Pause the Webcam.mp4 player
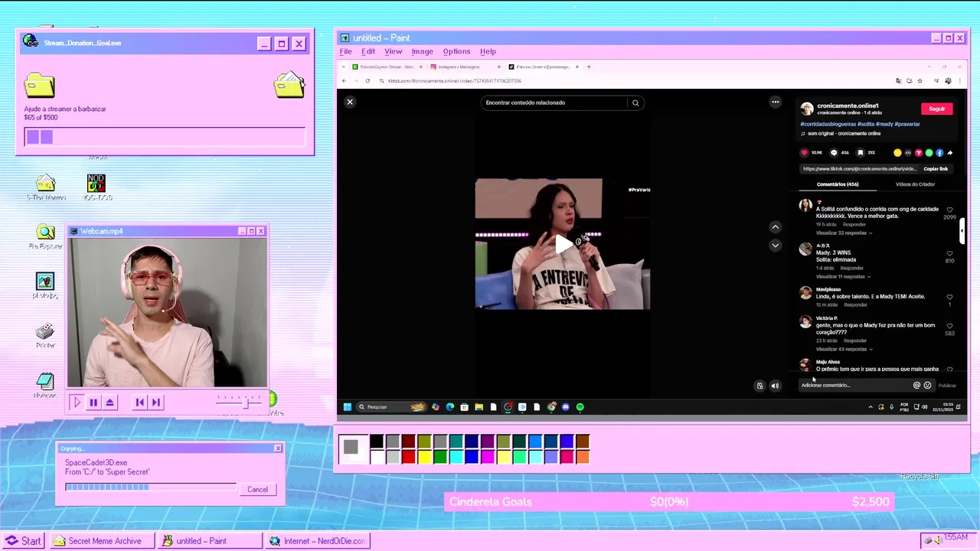This screenshot has height=551, width=980. point(93,402)
